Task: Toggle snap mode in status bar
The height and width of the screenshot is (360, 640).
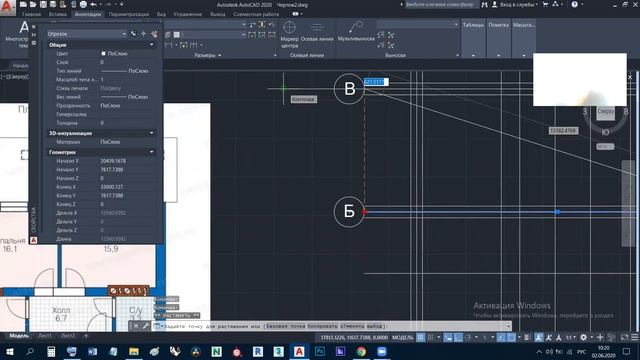Action: point(431,337)
